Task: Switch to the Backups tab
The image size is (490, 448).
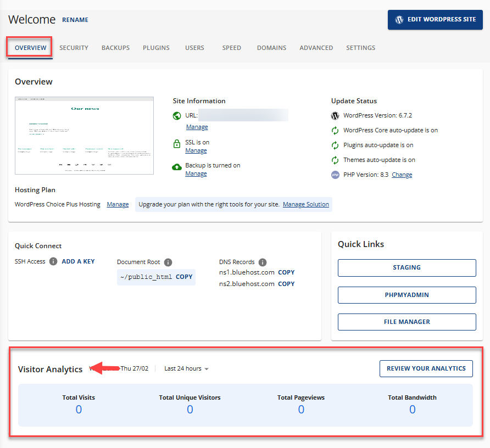Action: (115, 48)
